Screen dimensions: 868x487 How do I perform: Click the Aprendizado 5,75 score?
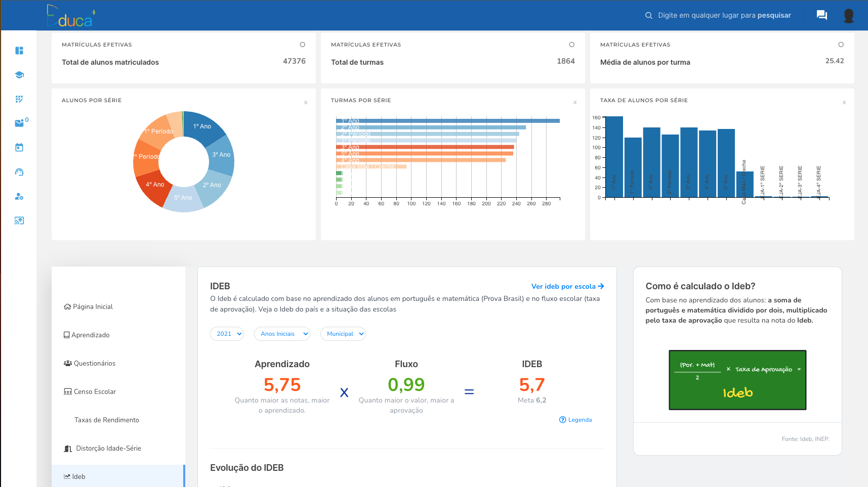coord(282,385)
